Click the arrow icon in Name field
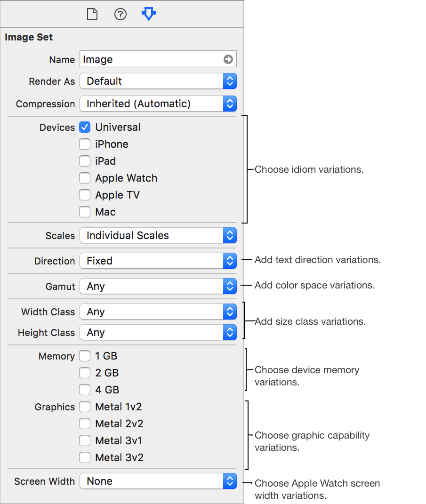 pos(228,59)
